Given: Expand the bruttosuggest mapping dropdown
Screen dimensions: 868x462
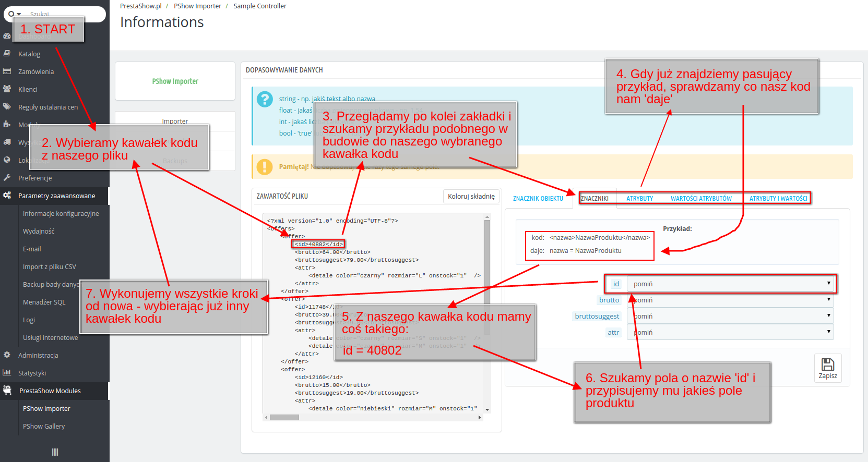Looking at the screenshot, I should pos(731,316).
